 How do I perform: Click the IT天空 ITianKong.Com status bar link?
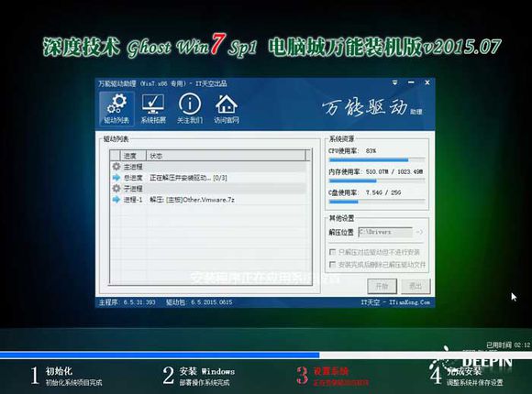[x=395, y=302]
